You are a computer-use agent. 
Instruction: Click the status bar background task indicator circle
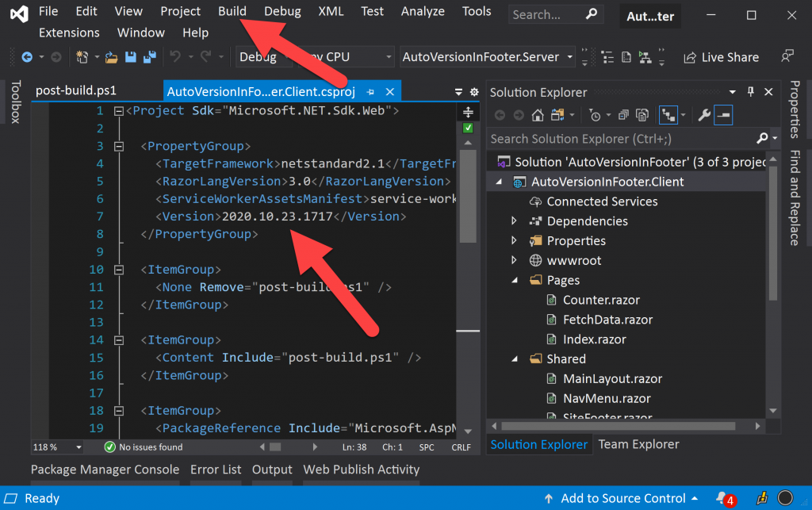coord(785,498)
